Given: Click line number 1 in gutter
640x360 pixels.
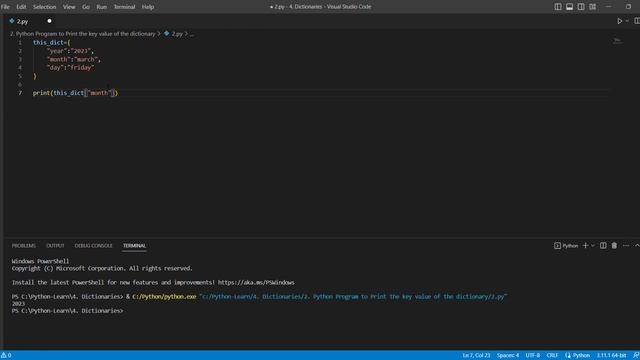Looking at the screenshot, I should click(x=20, y=42).
